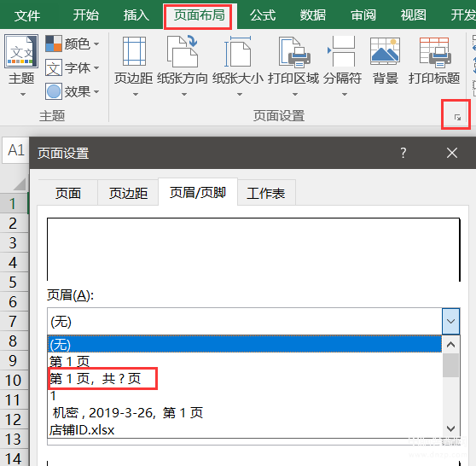This screenshot has height=466, width=476.
Task: Choose (无) in the header list
Action: [245, 344]
